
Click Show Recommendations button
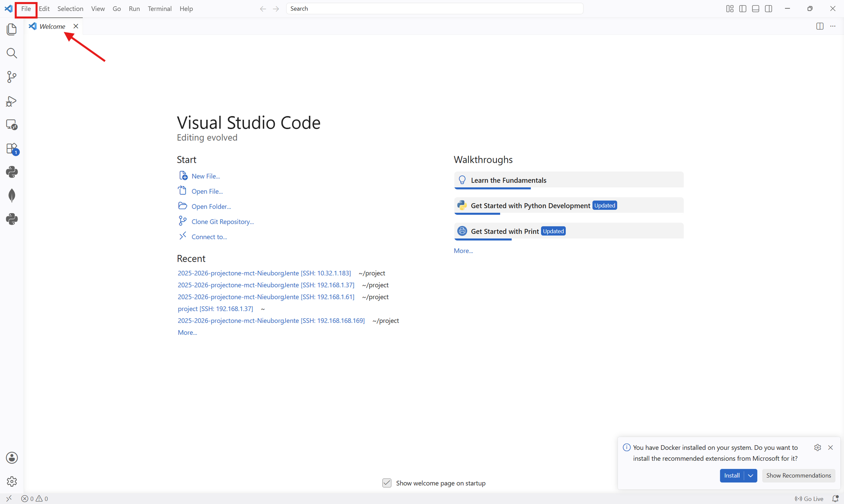[x=799, y=476]
